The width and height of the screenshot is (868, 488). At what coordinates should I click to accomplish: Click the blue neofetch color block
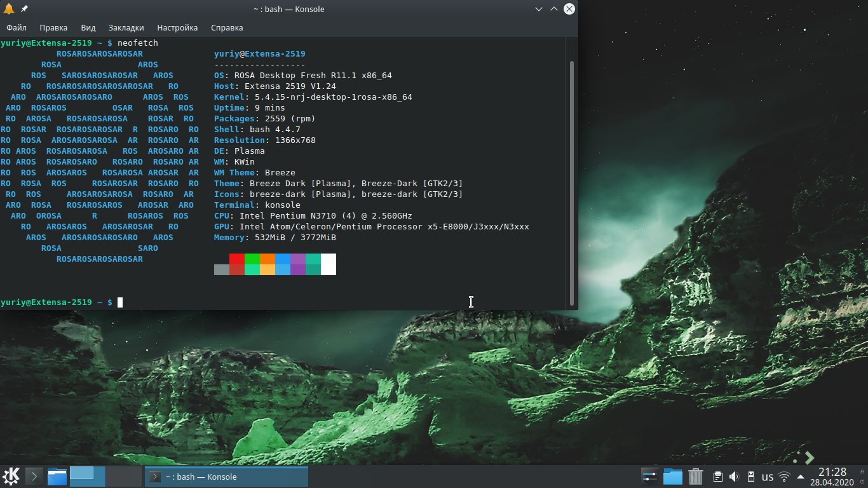pos(283,259)
